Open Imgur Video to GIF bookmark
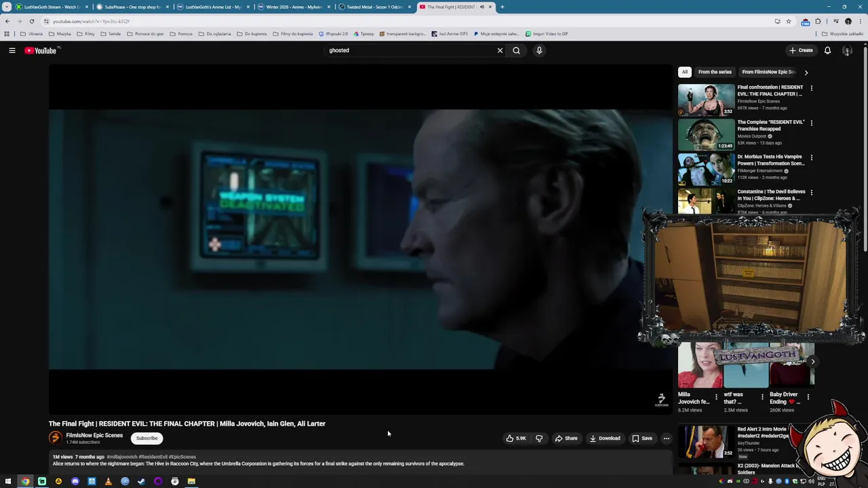Viewport: 868px width, 488px height. tap(547, 33)
